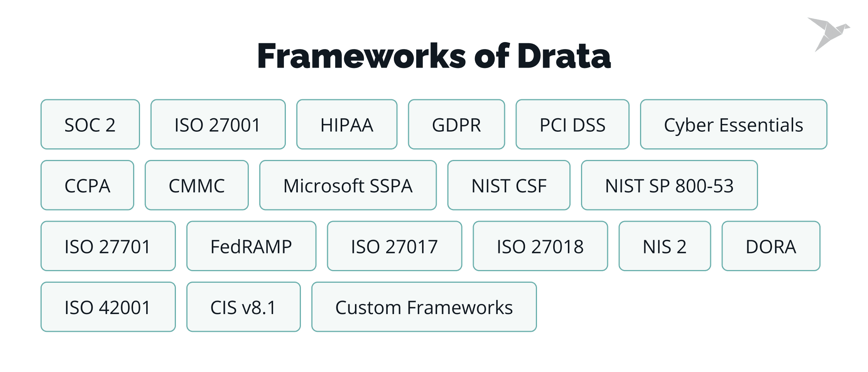Click the Frameworks of Drata heading

tap(434, 56)
